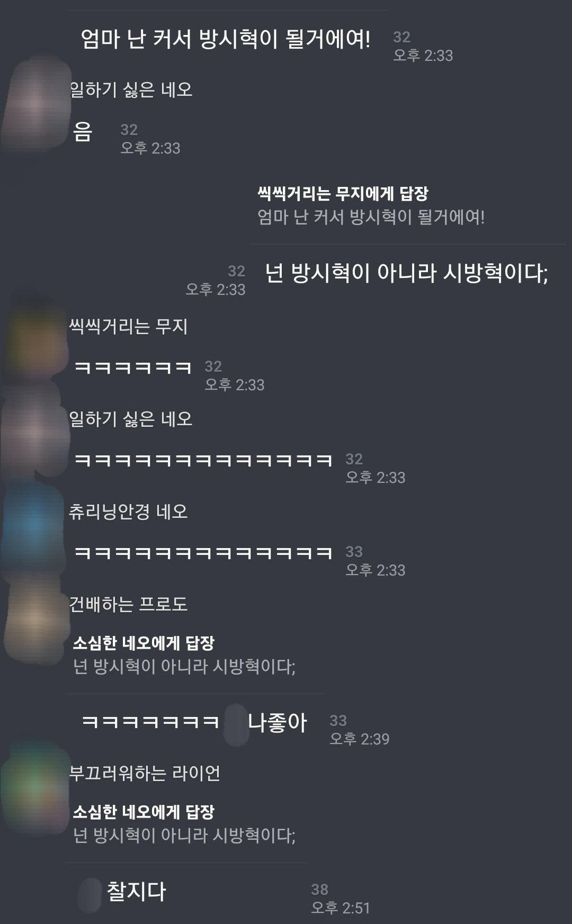Select the 엄마 난 커서 방시혁이 될거에여! message

pos(226,39)
